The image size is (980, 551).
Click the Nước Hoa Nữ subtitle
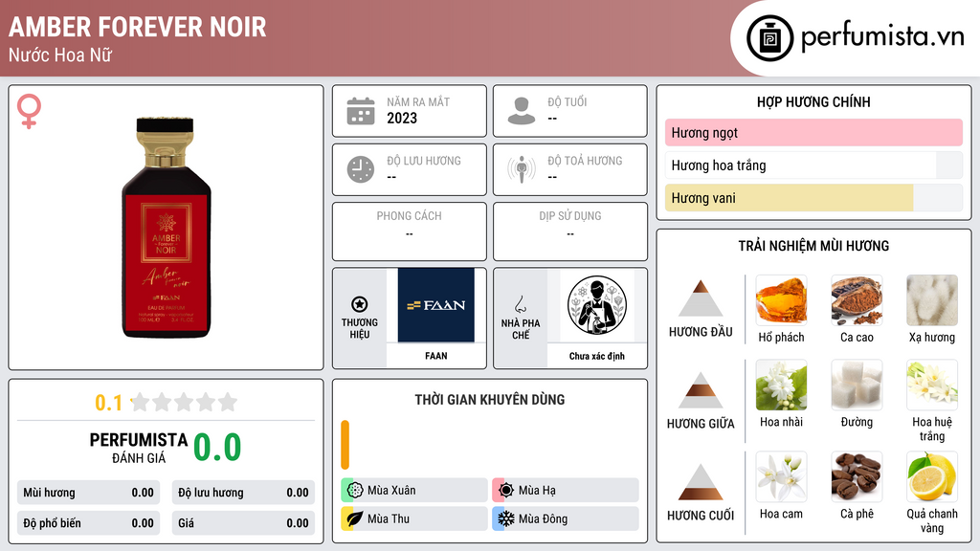click(x=60, y=55)
